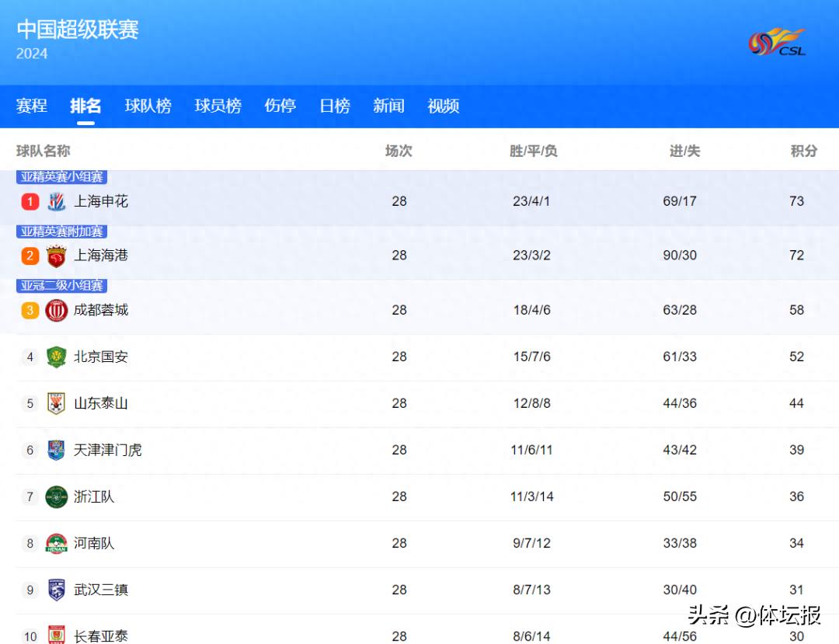Click the Shanghai Shenhua team crest
839x644 pixels.
(x=56, y=202)
